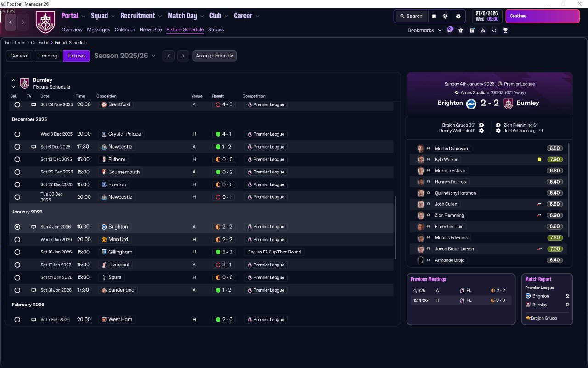Click the 27/5/2026 date display
Viewport: 588px width, 368px height.
(487, 16)
